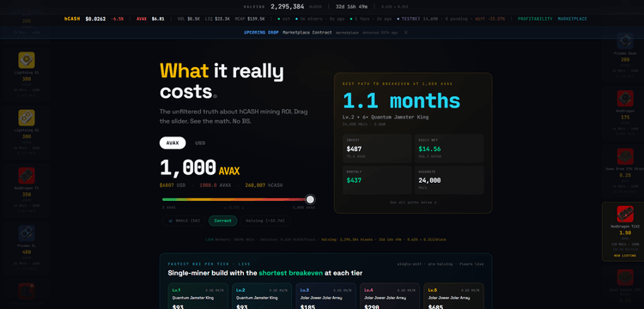Click the 32d 16h 49m countdown

point(351,7)
